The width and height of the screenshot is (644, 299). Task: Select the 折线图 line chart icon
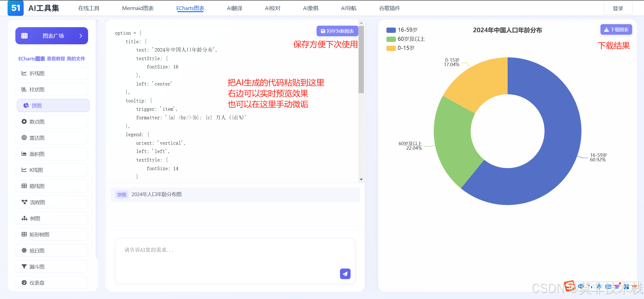click(x=24, y=73)
